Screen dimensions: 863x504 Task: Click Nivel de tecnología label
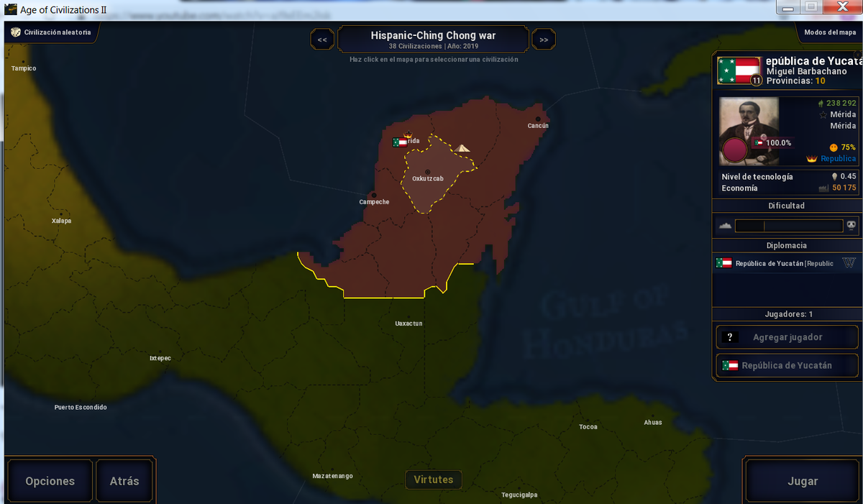click(757, 176)
